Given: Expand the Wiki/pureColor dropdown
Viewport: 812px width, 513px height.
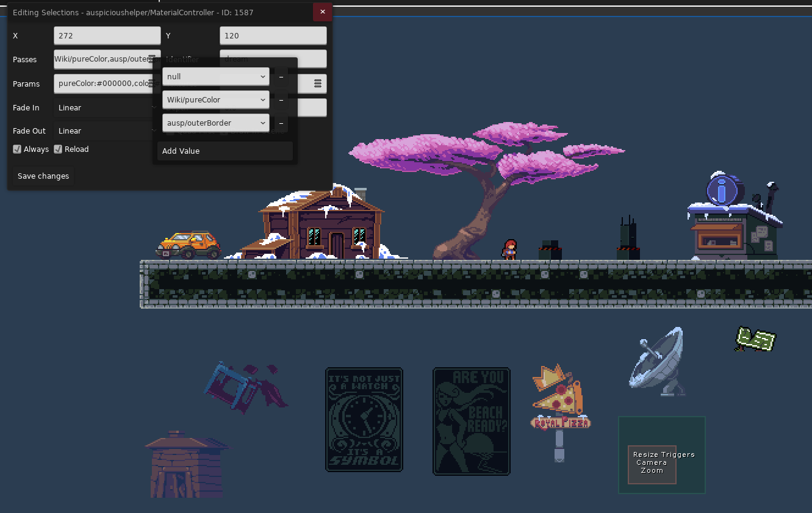Looking at the screenshot, I should pyautogui.click(x=216, y=100).
